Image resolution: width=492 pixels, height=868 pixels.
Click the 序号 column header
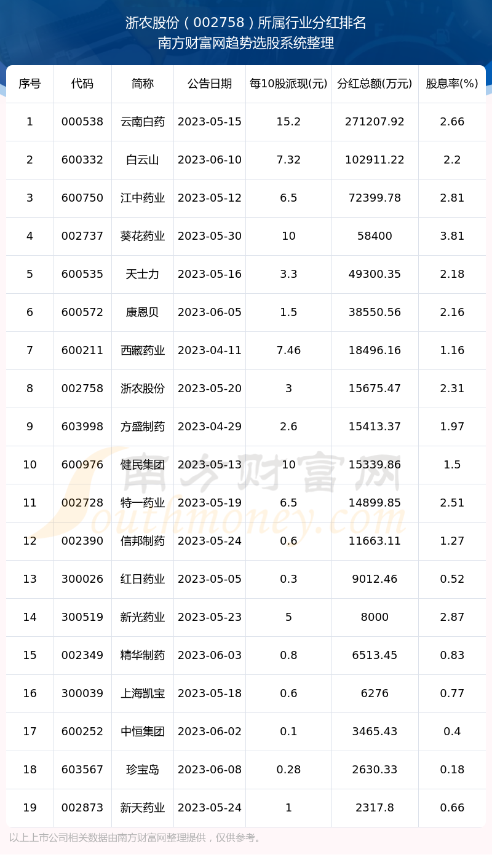click(x=30, y=84)
